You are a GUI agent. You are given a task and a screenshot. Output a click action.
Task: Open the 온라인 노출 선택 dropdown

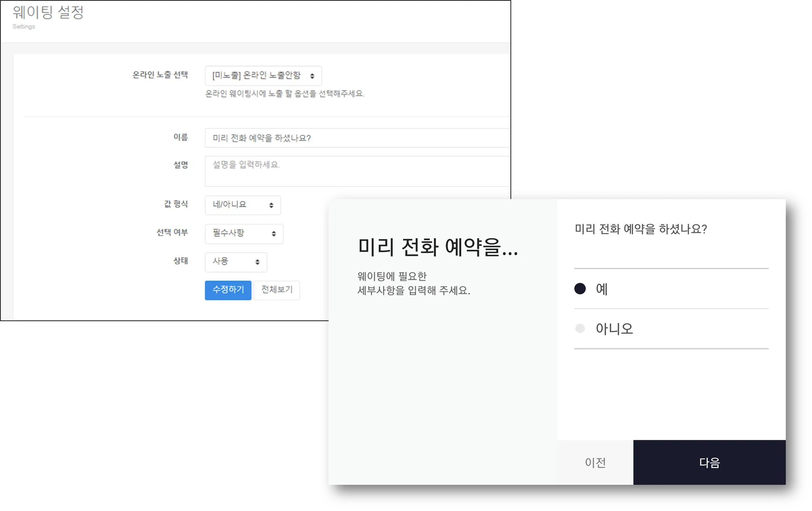coord(263,76)
